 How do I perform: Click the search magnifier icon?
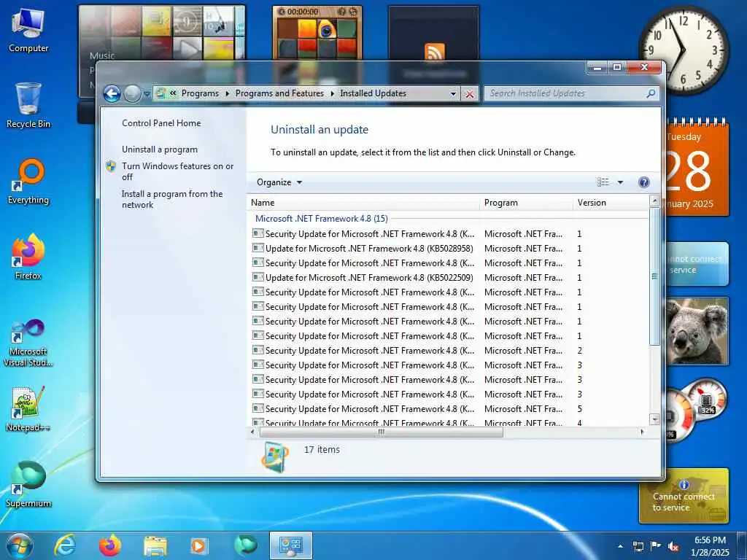(x=651, y=94)
